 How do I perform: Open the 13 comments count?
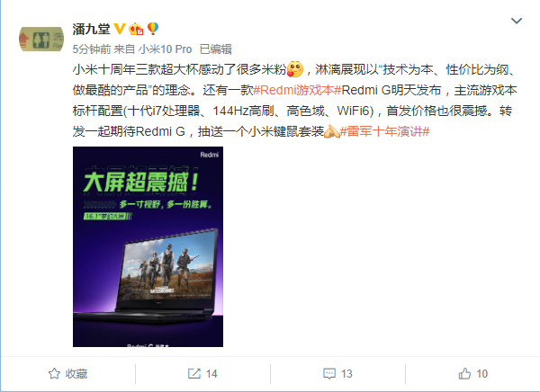pyautogui.click(x=346, y=374)
